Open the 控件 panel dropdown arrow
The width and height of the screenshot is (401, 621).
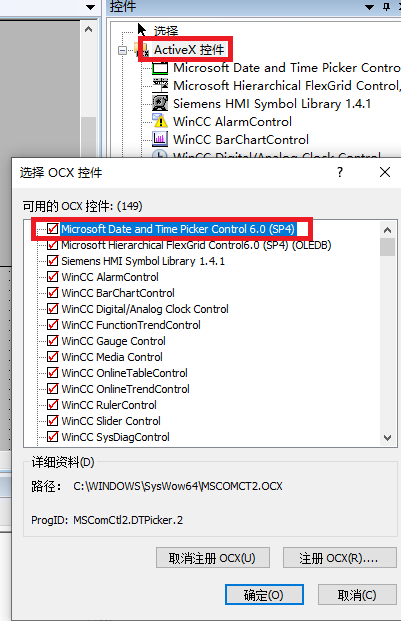369,7
